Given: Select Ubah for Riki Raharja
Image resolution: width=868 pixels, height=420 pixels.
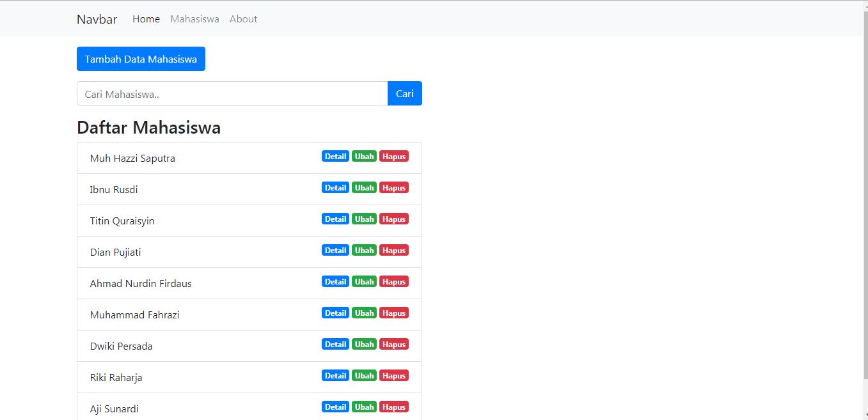Looking at the screenshot, I should pyautogui.click(x=364, y=376).
